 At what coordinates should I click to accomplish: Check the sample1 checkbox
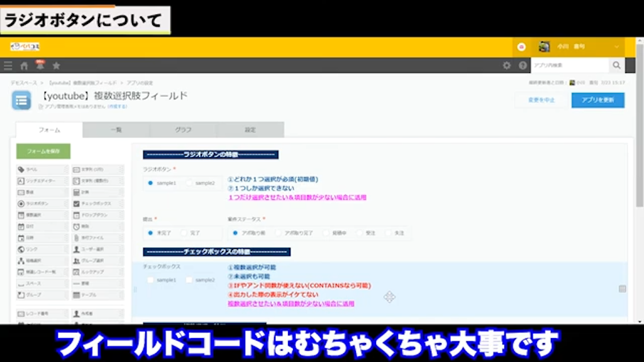click(150, 280)
